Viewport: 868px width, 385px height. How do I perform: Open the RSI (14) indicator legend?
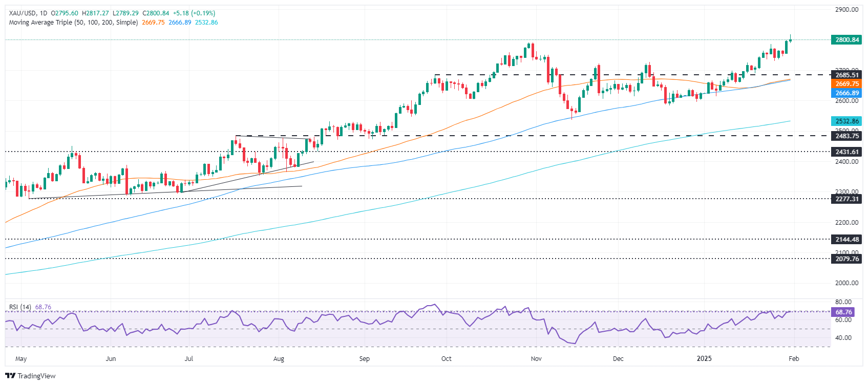[x=20, y=307]
